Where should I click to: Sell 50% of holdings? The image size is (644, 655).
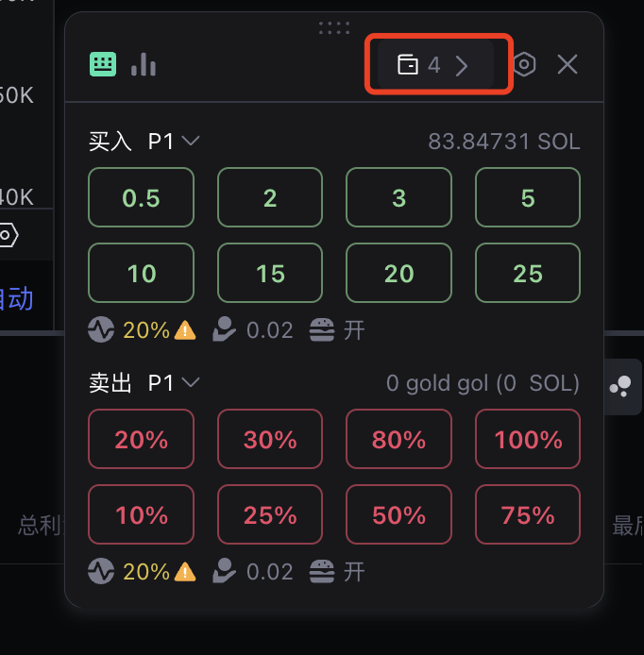398,514
